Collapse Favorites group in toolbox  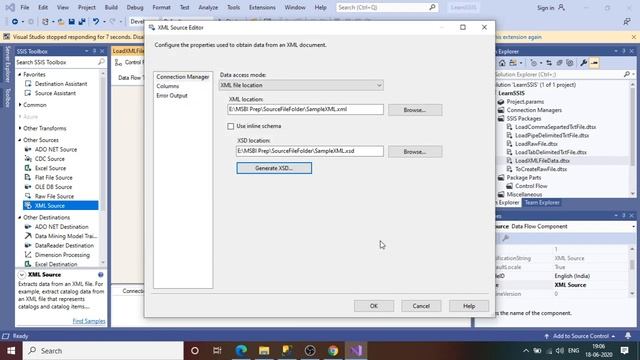(x=20, y=74)
